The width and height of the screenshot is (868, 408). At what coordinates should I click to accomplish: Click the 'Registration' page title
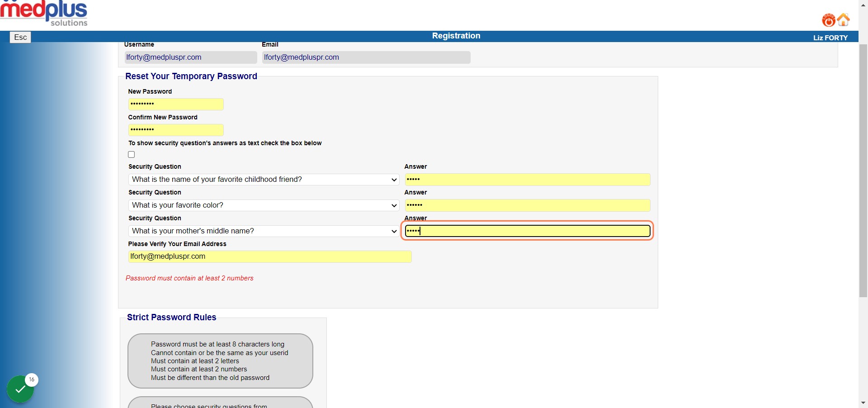click(456, 36)
